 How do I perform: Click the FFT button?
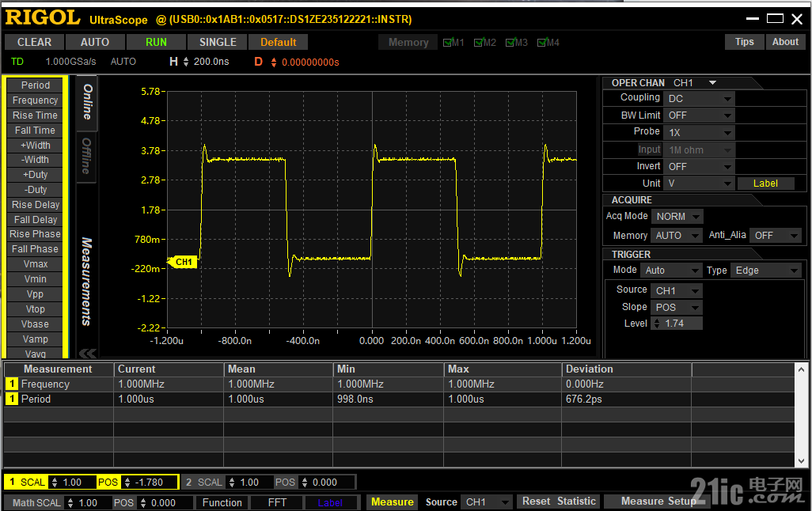[277, 503]
